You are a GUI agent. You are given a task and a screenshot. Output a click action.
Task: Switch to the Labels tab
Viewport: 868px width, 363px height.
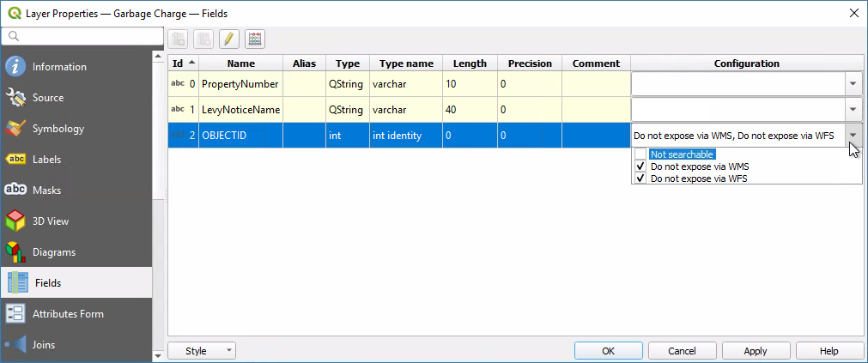46,160
